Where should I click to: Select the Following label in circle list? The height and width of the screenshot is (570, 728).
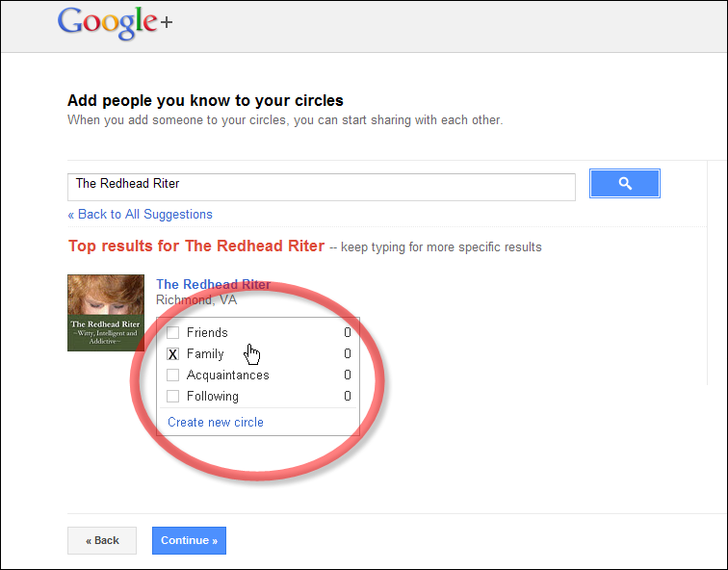(x=213, y=397)
